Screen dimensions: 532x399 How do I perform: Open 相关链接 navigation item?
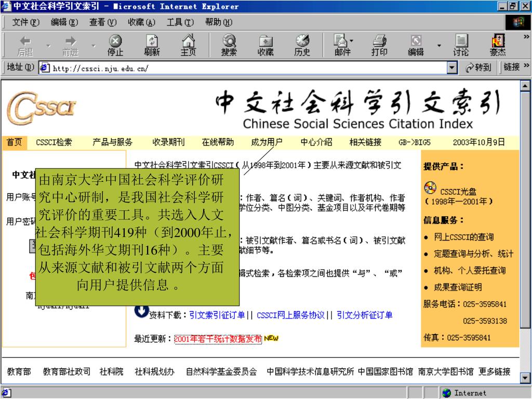click(365, 142)
